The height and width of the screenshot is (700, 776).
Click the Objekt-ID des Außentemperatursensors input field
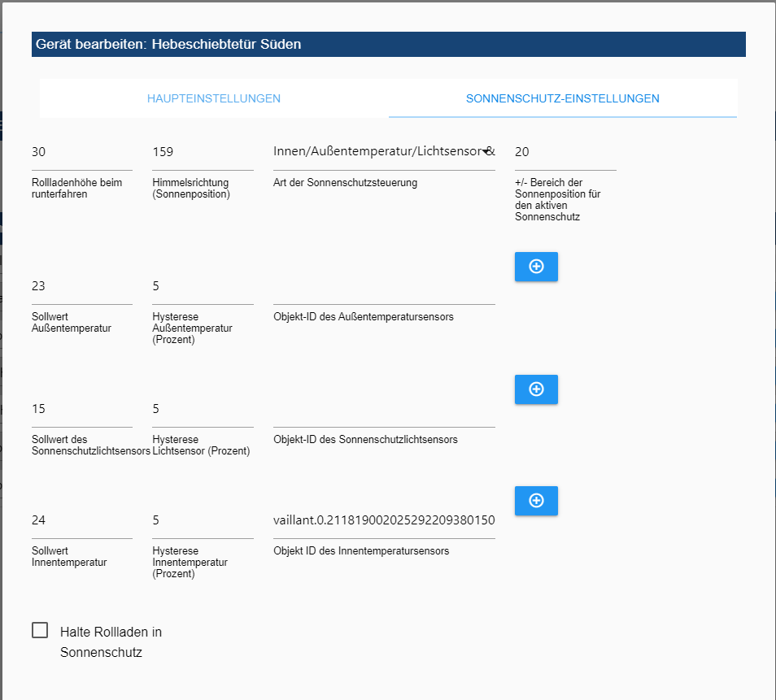(x=384, y=286)
